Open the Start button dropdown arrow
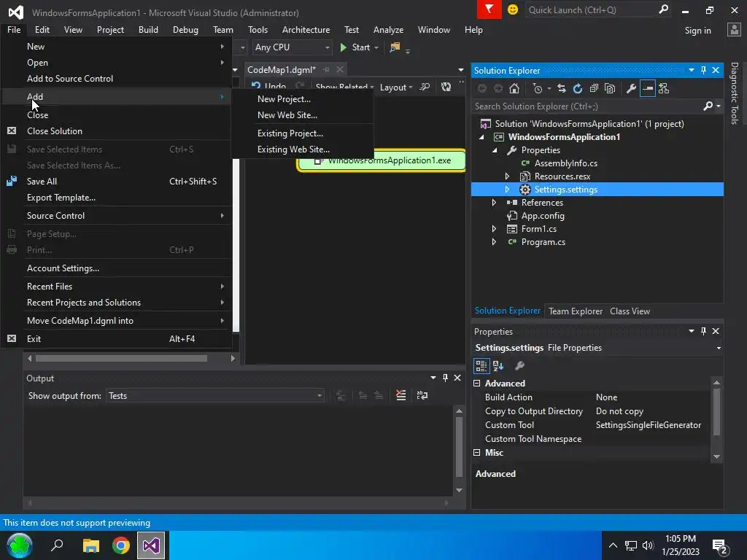This screenshot has height=560, width=747. 376,47
